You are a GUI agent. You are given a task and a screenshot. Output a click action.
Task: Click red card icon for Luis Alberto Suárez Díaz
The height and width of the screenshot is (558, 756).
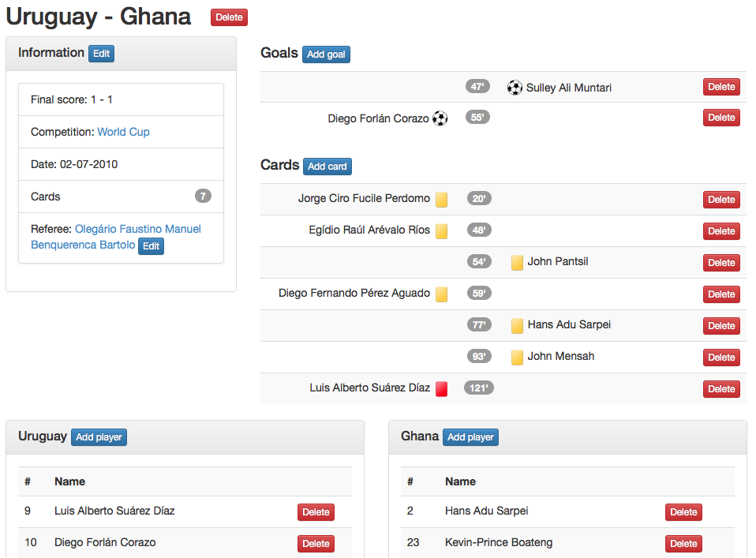[x=442, y=388]
